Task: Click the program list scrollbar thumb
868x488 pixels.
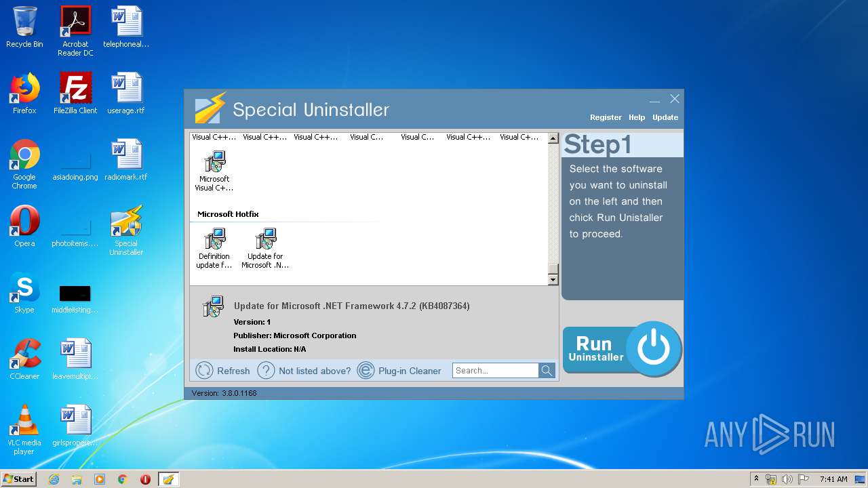Action: [553, 268]
